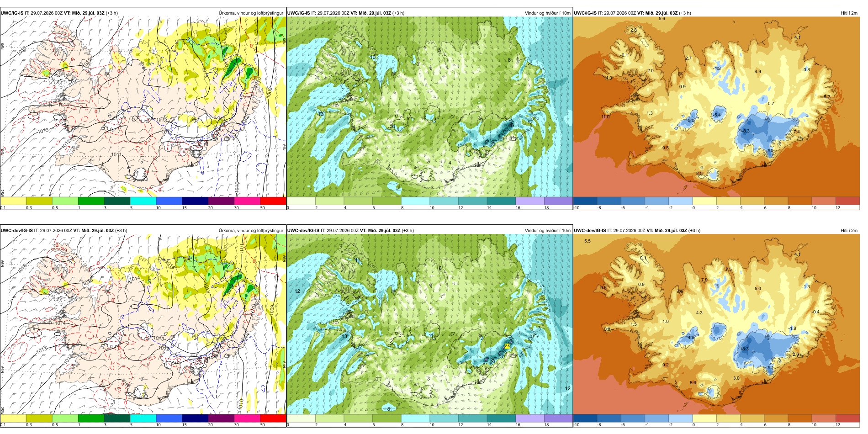Click 8.2 east coast temperature on UWC temperature map
Image resolution: width=868 pixels, height=434 pixels.
click(x=827, y=97)
